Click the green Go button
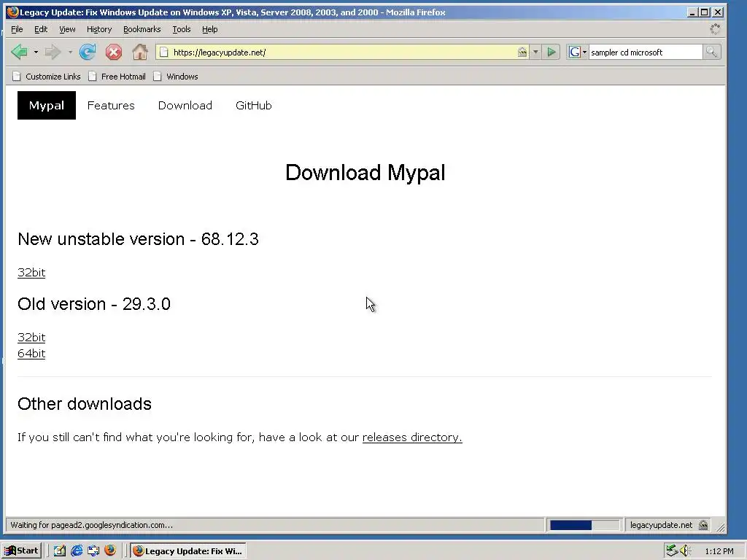 click(551, 52)
